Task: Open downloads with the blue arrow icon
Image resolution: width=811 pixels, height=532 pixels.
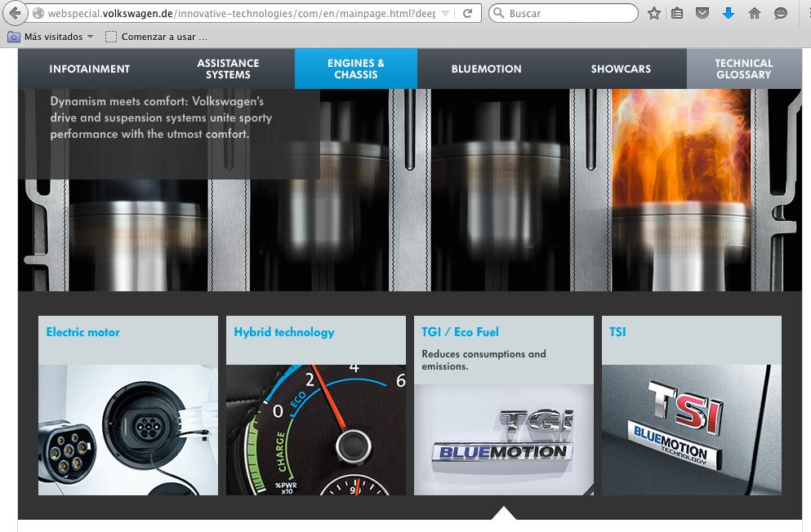Action: click(x=729, y=13)
